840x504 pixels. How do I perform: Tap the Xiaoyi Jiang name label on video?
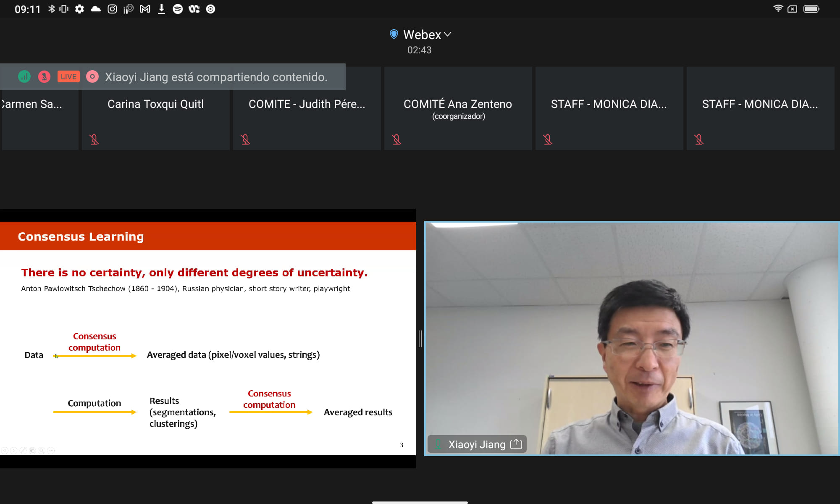tap(477, 444)
